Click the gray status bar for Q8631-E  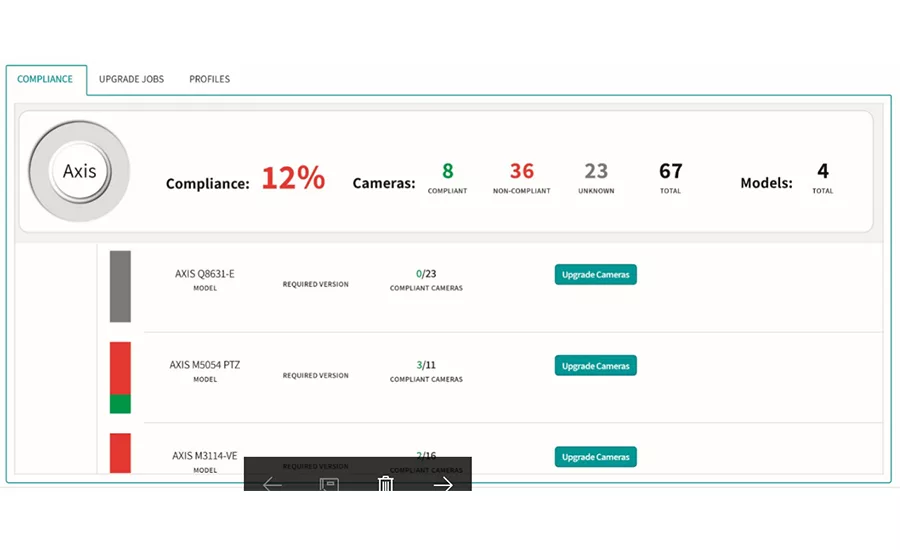click(x=120, y=286)
